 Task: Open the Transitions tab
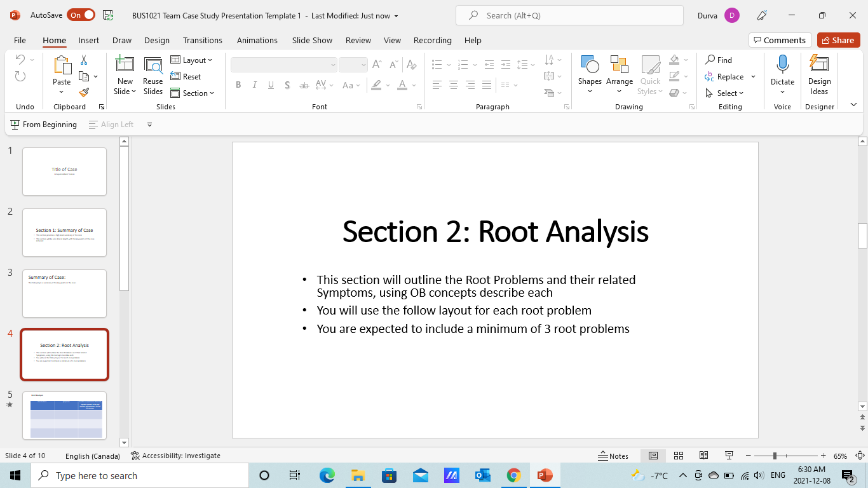(203, 40)
